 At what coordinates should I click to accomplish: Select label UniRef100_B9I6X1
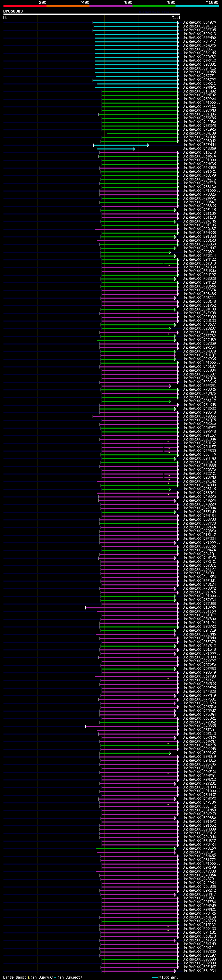tap(199, 171)
